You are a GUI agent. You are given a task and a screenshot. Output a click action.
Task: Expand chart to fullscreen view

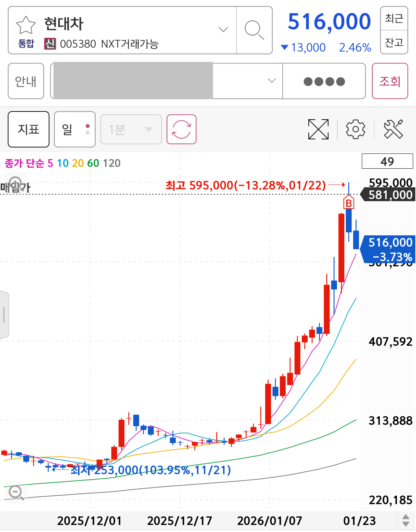tap(318, 129)
